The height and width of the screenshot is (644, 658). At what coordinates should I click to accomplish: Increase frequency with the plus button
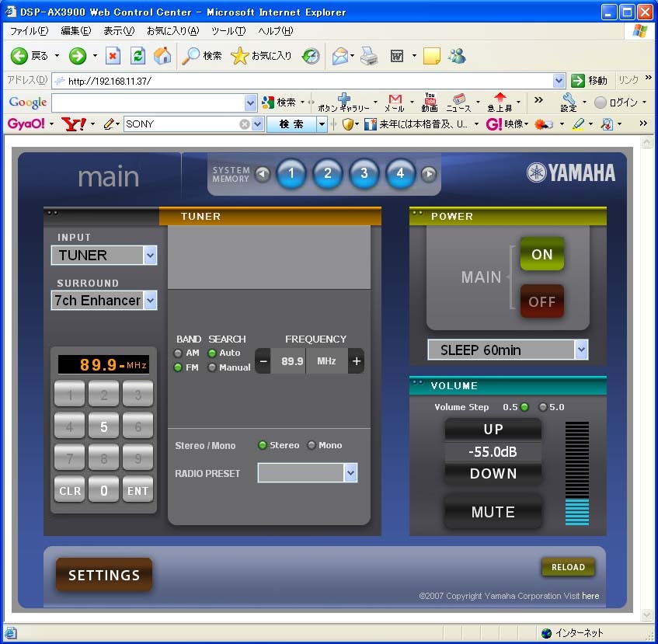[357, 360]
